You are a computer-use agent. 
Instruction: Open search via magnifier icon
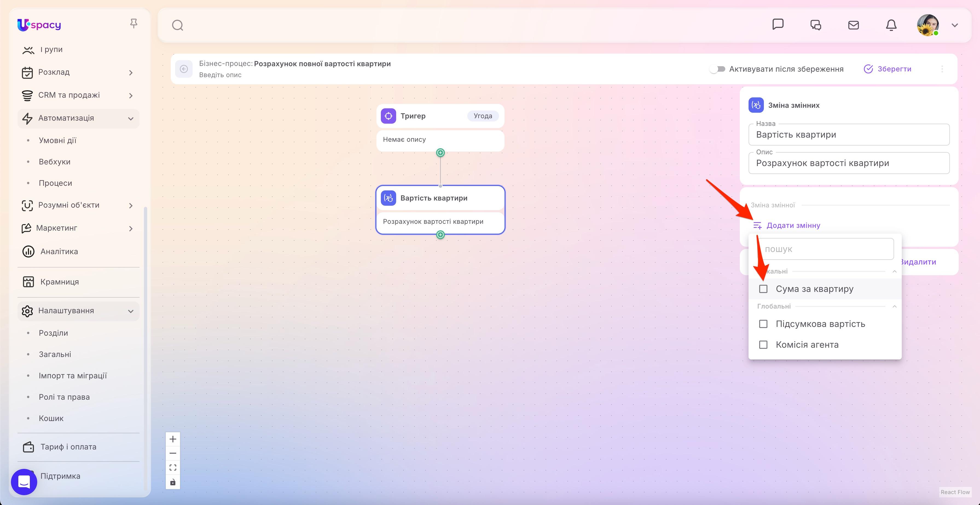178,25
